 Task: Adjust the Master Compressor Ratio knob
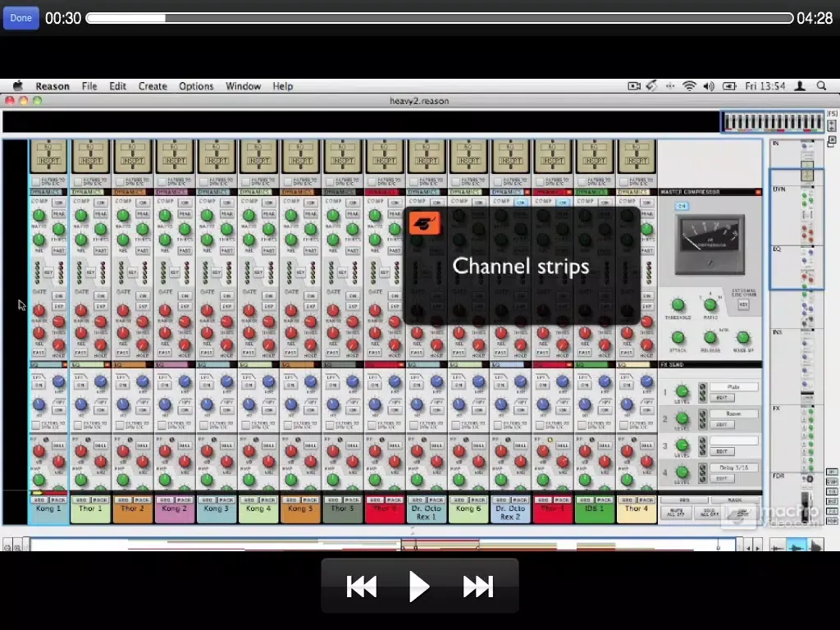coord(710,305)
